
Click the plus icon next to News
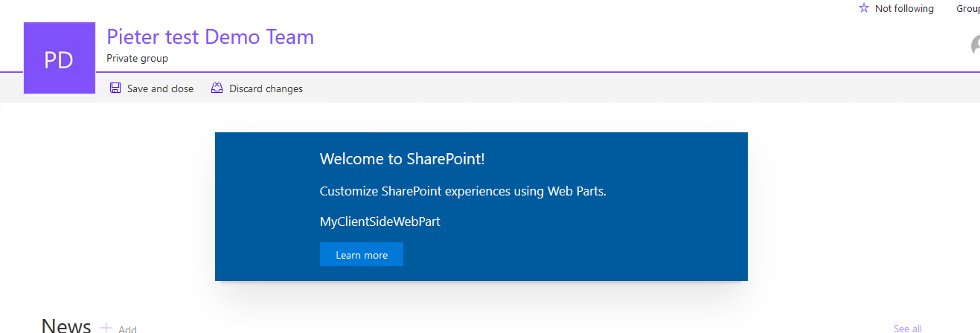[x=106, y=328]
